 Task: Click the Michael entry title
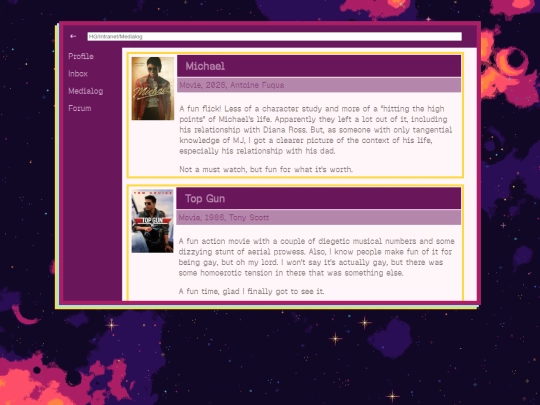[205, 66]
